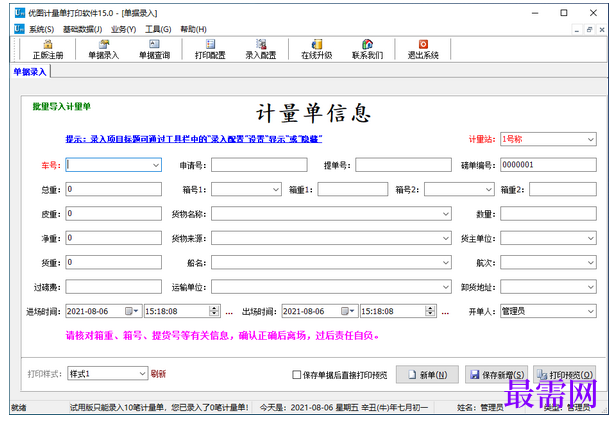Open the 系统(S) menu
Viewport: 616px width, 425px height.
41,29
